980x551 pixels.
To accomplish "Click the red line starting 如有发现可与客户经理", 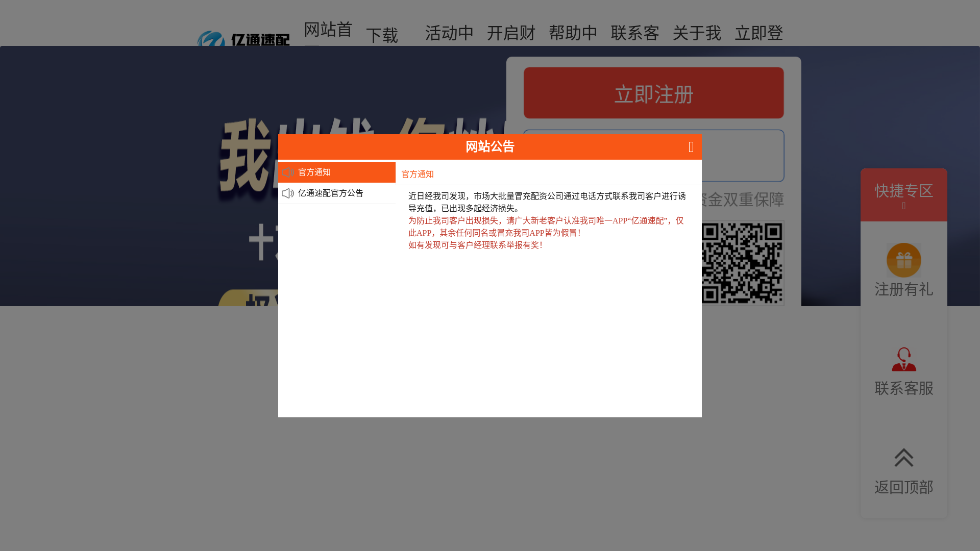I will tap(475, 245).
